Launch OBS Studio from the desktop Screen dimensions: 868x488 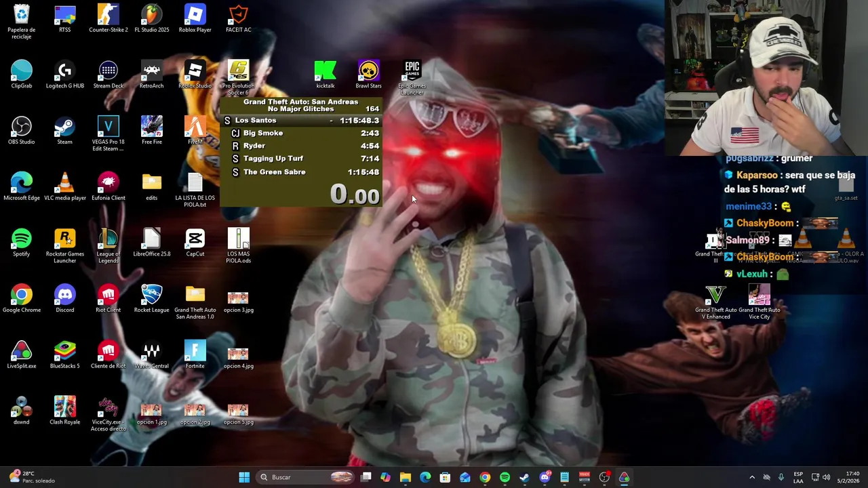(22, 131)
